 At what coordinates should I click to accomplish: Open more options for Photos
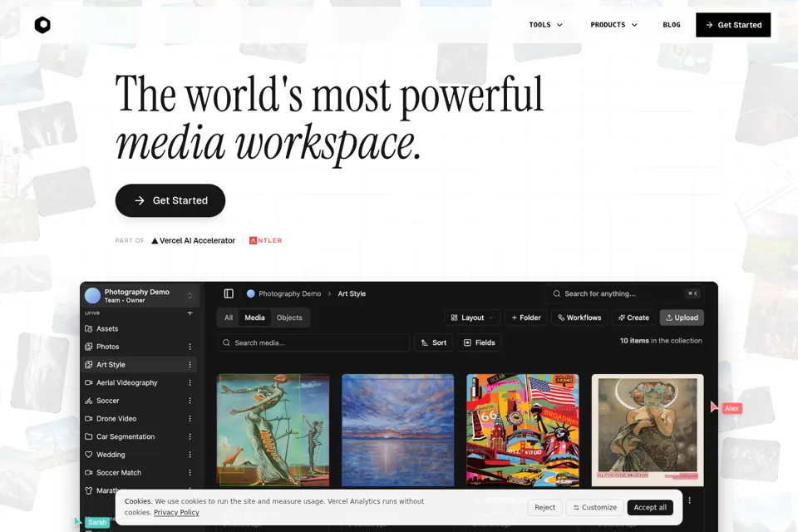coord(190,347)
